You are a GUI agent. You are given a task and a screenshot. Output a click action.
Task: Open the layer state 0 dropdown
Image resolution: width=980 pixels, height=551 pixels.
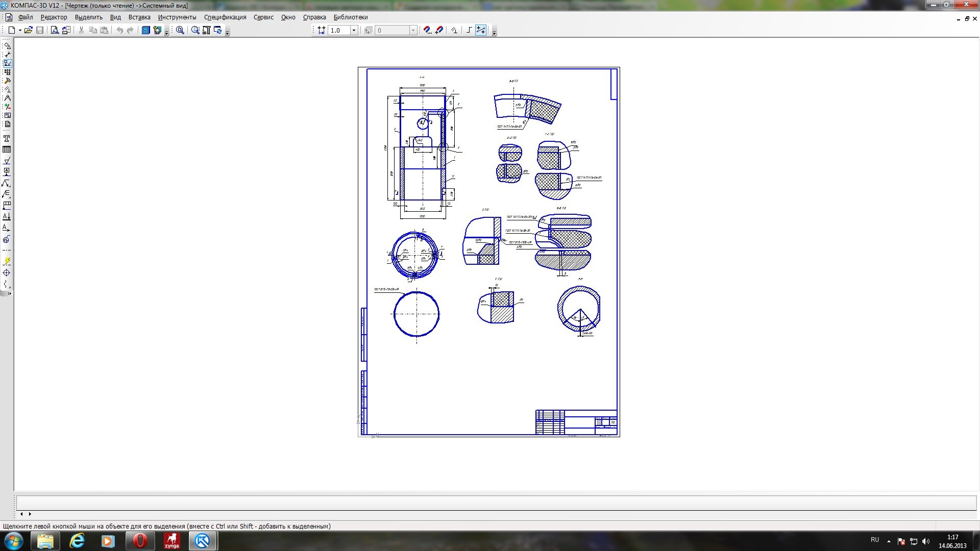click(413, 31)
